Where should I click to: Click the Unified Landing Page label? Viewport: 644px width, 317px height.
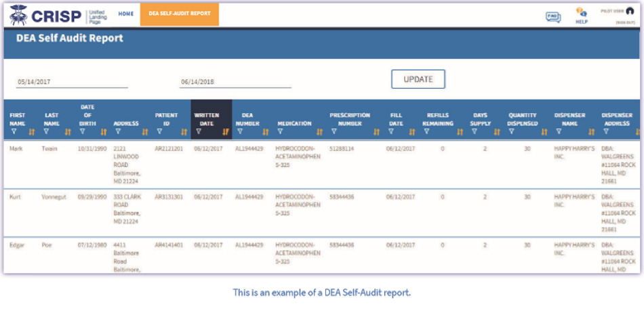point(97,16)
